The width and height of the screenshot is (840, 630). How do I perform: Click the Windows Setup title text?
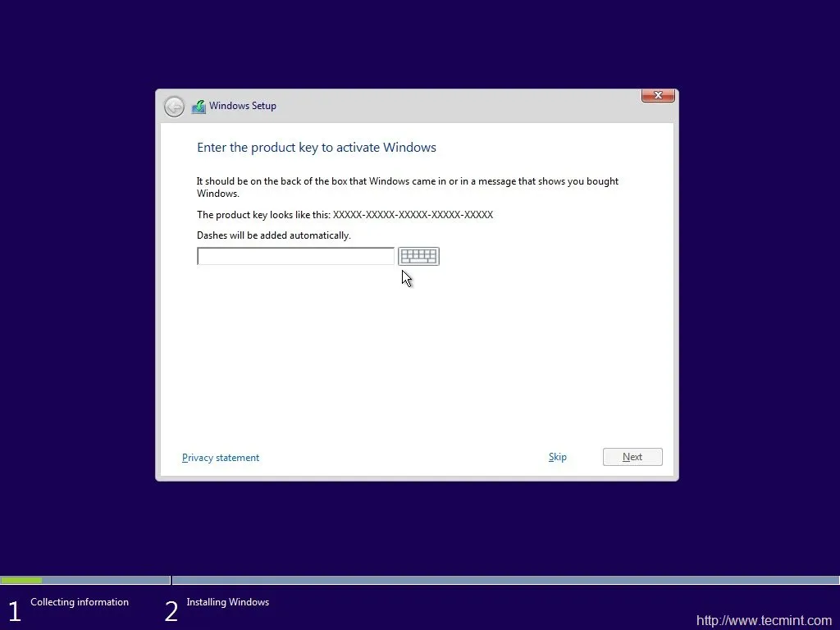point(243,106)
